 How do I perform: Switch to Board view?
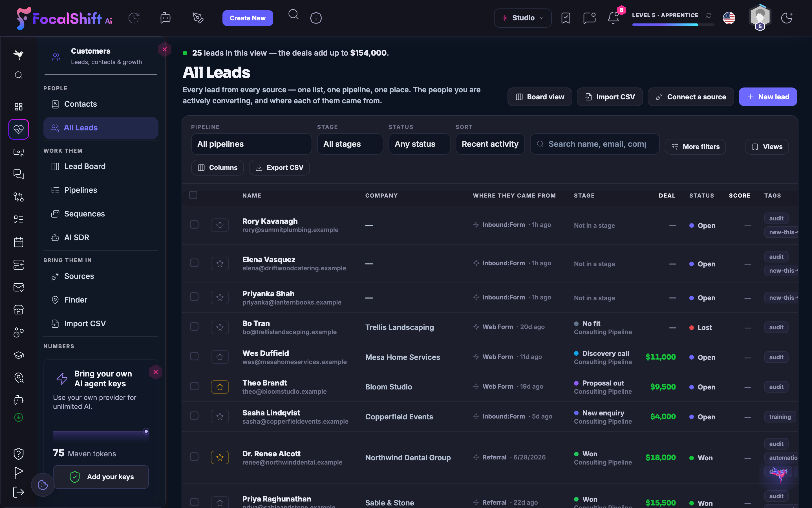[x=540, y=97]
